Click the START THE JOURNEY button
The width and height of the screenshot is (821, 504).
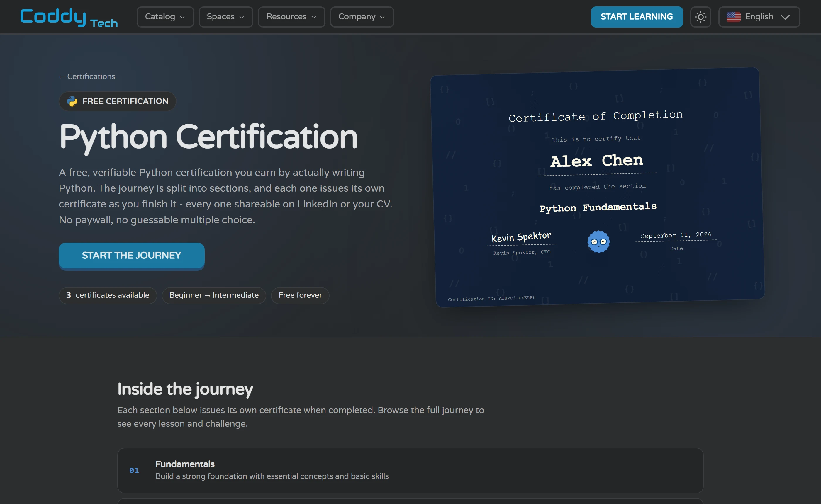[x=131, y=256]
